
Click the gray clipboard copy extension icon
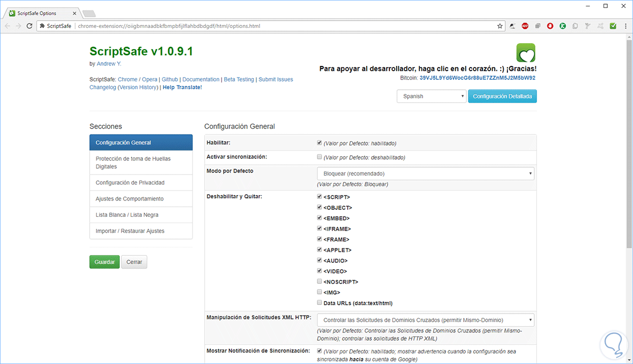pyautogui.click(x=576, y=26)
